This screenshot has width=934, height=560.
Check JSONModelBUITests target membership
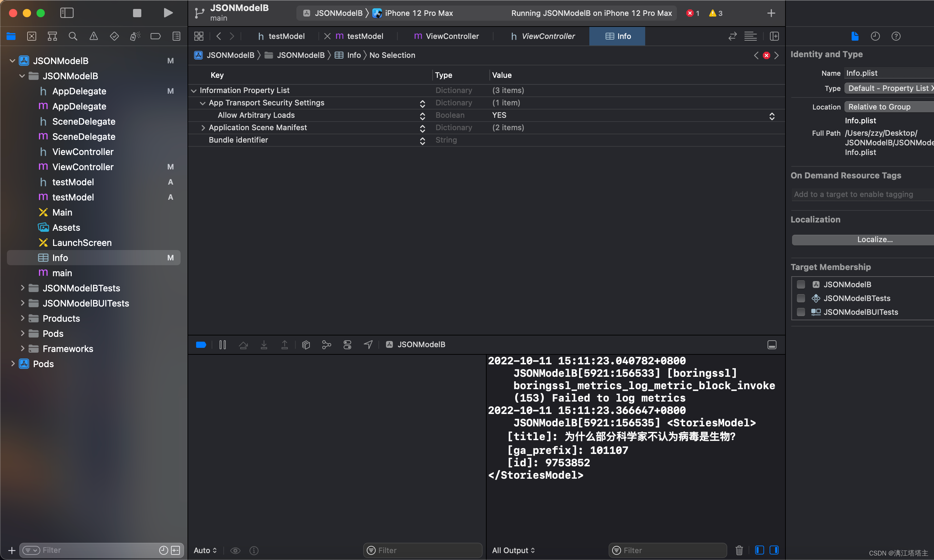click(800, 312)
